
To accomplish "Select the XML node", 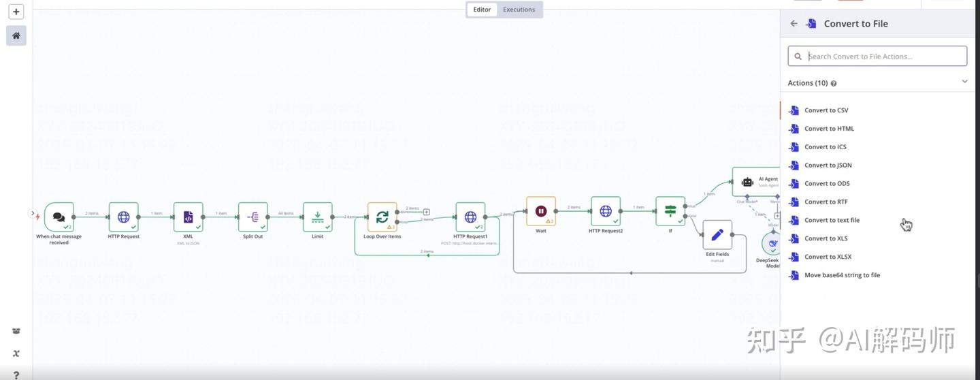I will pyautogui.click(x=189, y=217).
